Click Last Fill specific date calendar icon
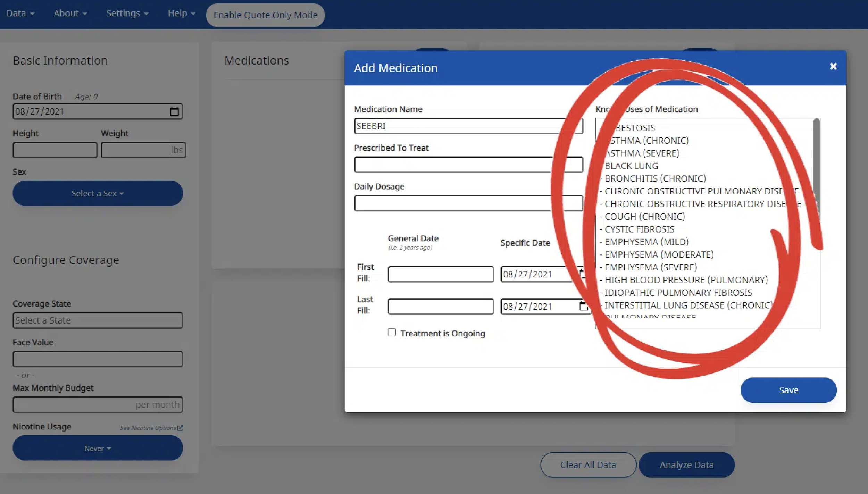This screenshot has width=868, height=494. (x=583, y=306)
